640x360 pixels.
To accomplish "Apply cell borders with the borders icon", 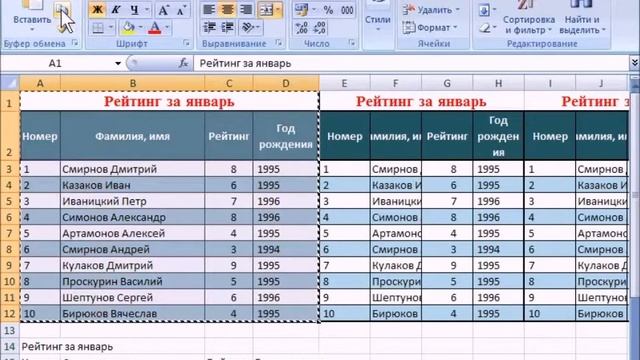I will tap(98, 28).
